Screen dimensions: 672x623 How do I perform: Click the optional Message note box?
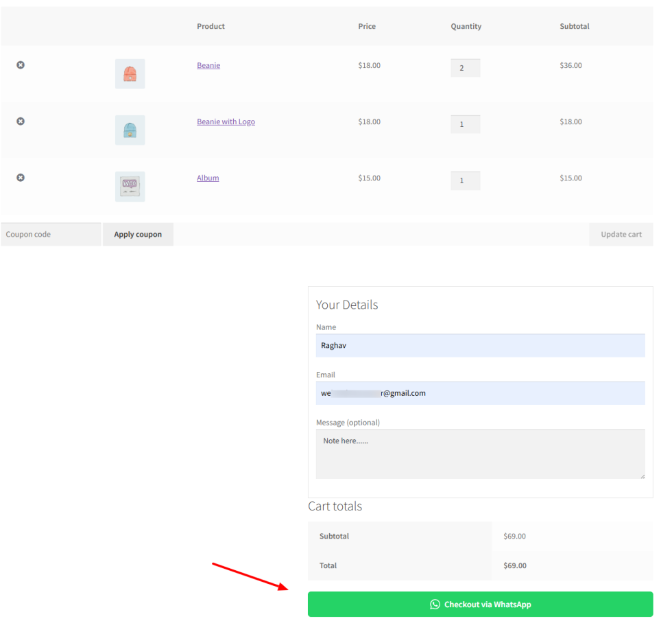coord(480,454)
